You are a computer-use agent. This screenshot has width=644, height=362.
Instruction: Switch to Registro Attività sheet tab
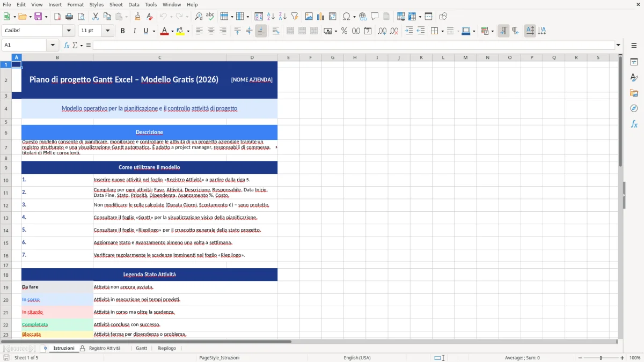point(105,348)
